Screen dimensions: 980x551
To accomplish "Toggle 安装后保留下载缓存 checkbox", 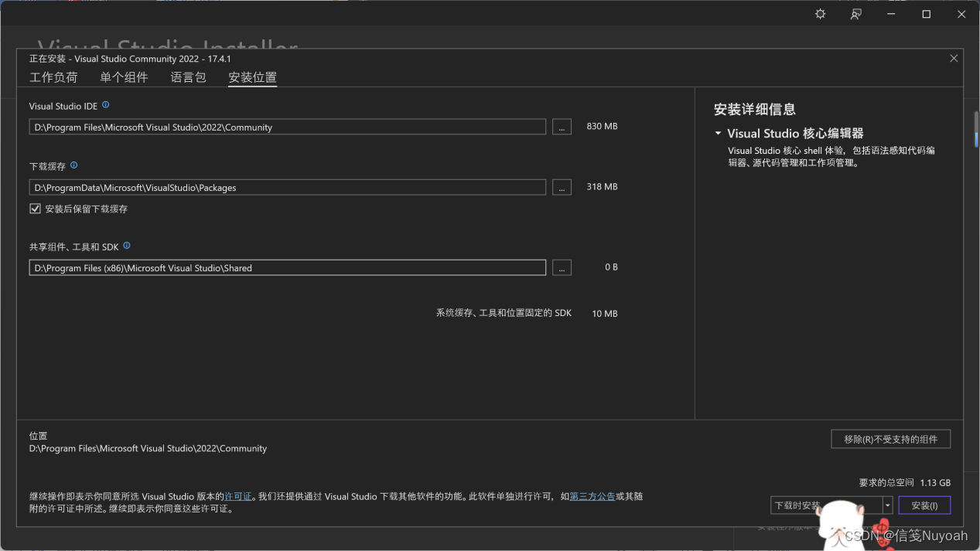I will pos(35,209).
